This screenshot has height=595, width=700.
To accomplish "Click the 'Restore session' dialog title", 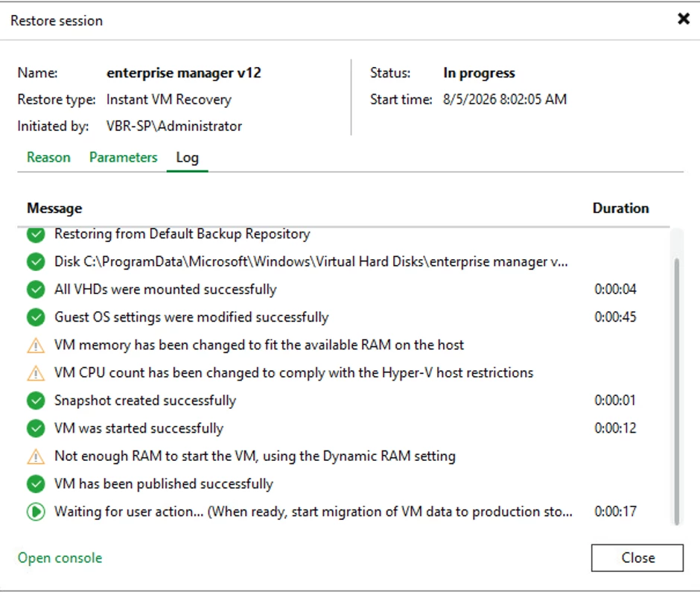I will point(57,21).
